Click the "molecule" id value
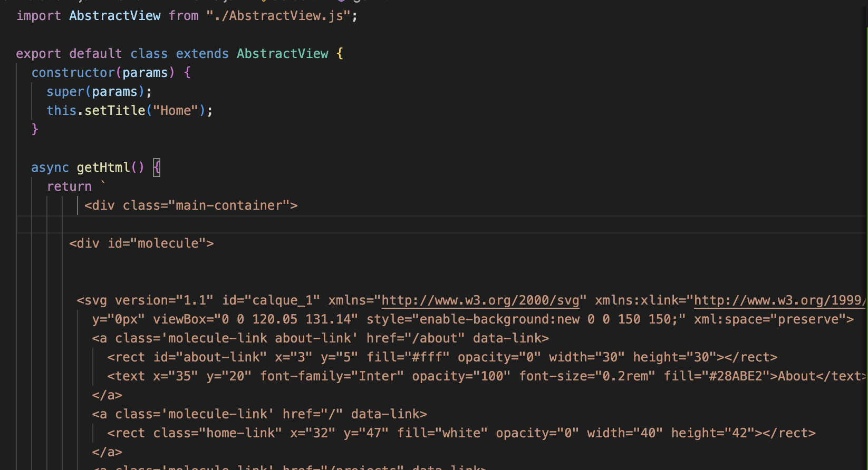868x470 pixels. tap(168, 243)
